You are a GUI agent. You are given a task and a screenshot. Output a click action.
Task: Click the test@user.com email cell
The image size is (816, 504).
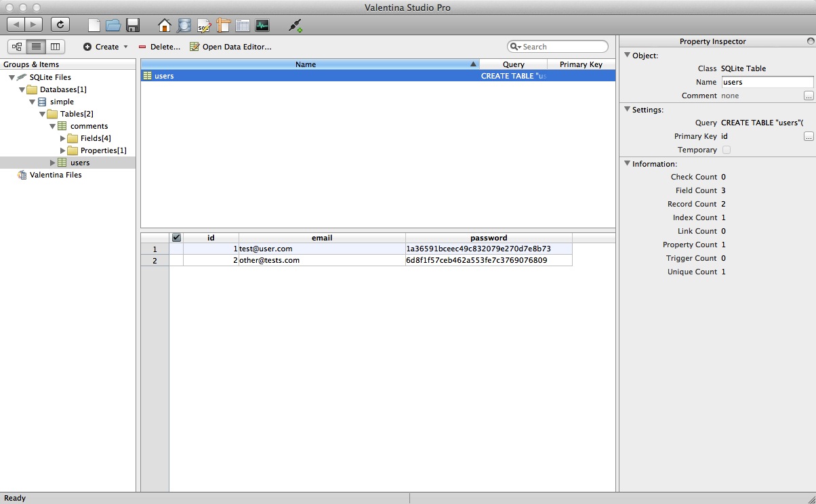(x=322, y=249)
